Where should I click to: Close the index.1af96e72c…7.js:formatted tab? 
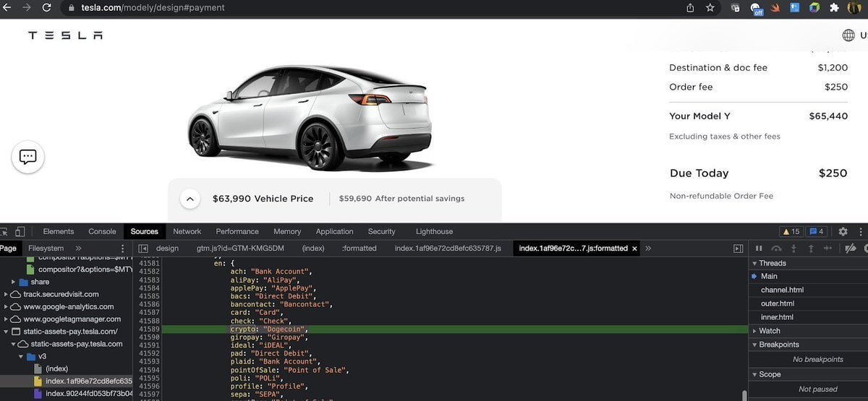tap(634, 249)
